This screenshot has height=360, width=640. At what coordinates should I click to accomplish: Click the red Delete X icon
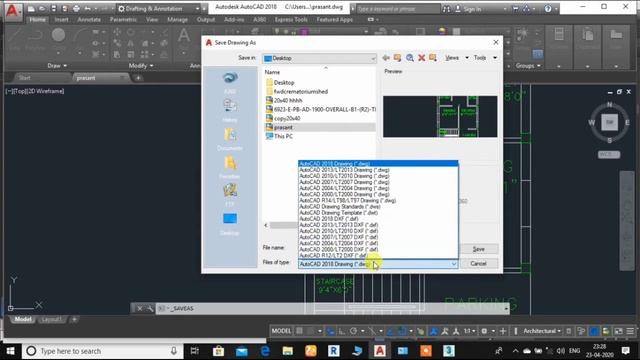[421, 58]
